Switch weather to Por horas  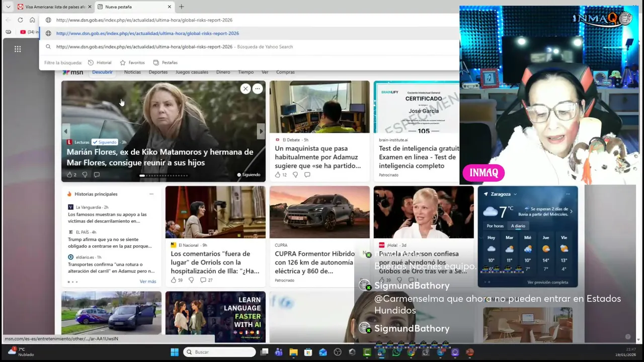(x=495, y=226)
